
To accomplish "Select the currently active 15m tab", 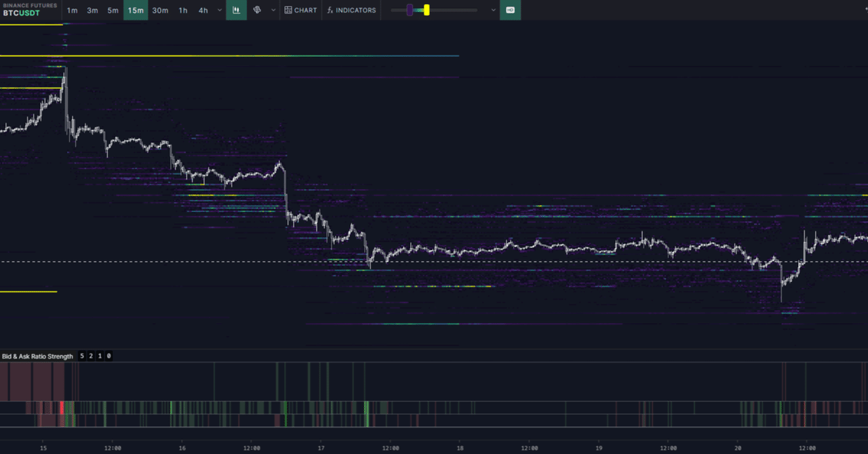I will [135, 10].
